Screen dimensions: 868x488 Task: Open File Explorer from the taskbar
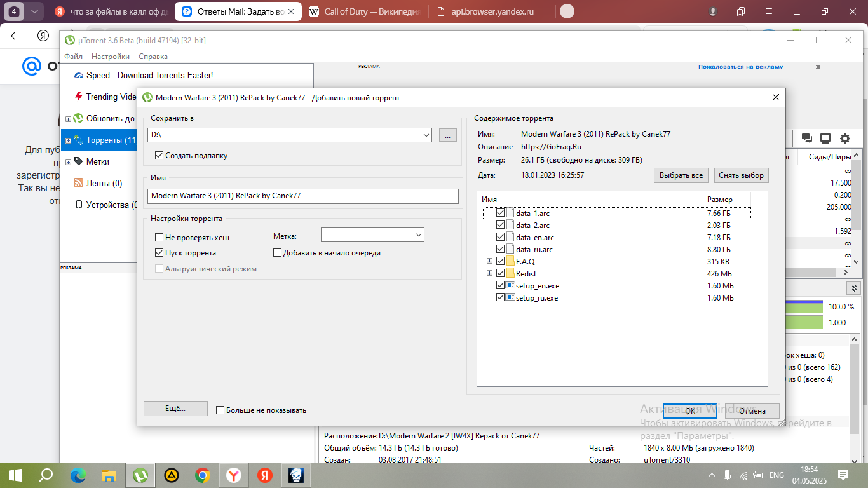(x=109, y=475)
